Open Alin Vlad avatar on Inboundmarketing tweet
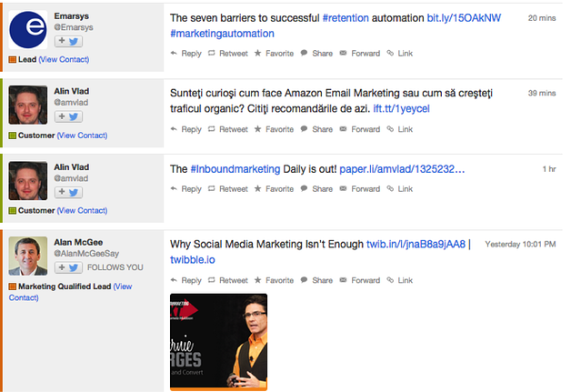The width and height of the screenshot is (581, 392). coord(28,180)
